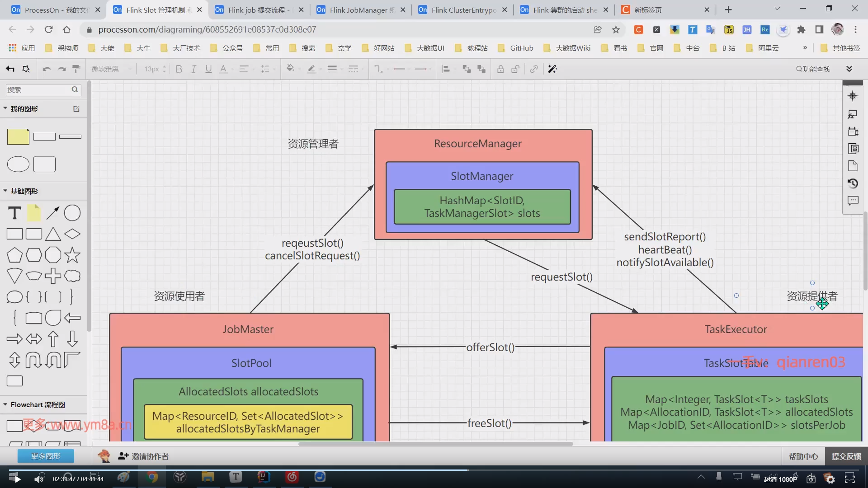Viewport: 868px width, 488px height.
Task: Select the Text shape tool
Action: coord(14,213)
